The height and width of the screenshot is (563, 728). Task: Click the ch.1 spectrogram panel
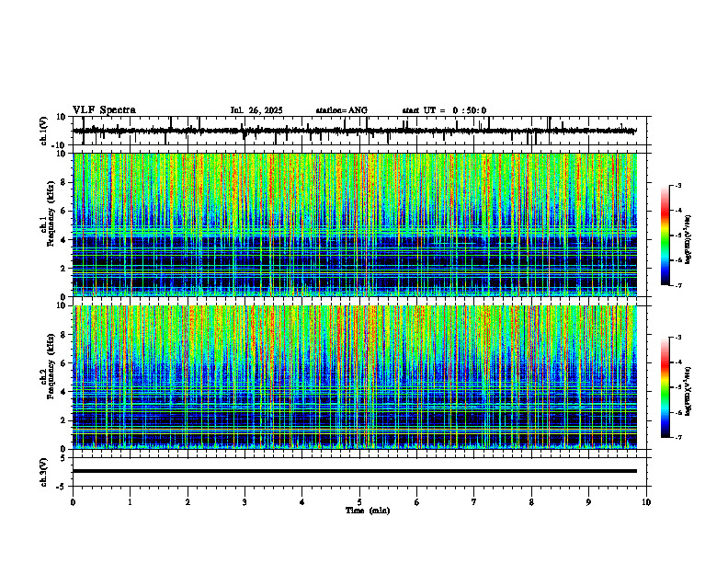pos(355,224)
